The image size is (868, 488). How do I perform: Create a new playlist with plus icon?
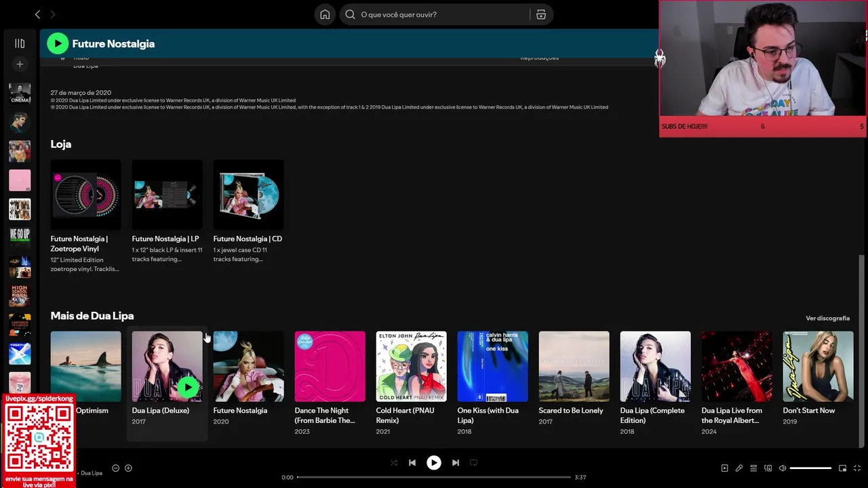(x=20, y=64)
